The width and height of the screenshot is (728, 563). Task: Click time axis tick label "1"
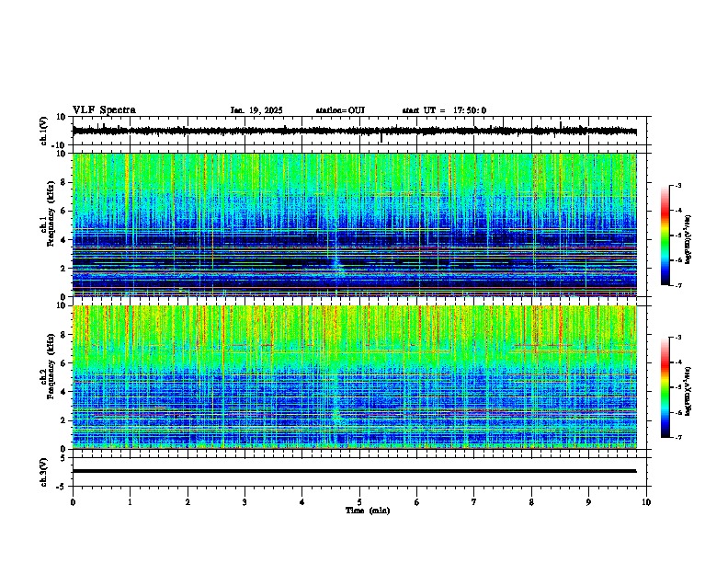[130, 502]
